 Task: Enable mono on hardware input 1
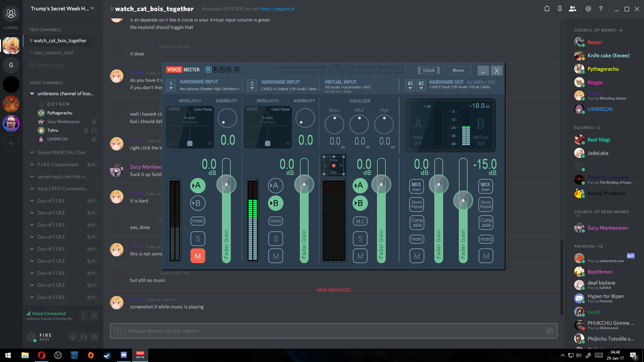198,221
